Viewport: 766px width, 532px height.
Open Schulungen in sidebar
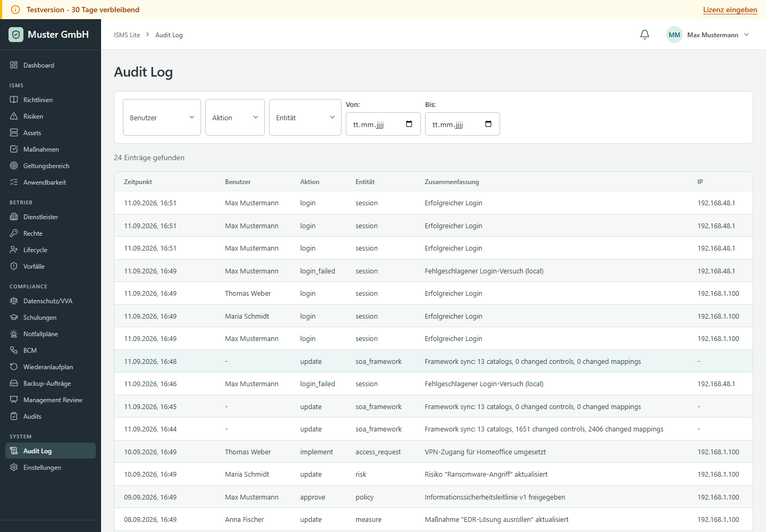coord(51,317)
